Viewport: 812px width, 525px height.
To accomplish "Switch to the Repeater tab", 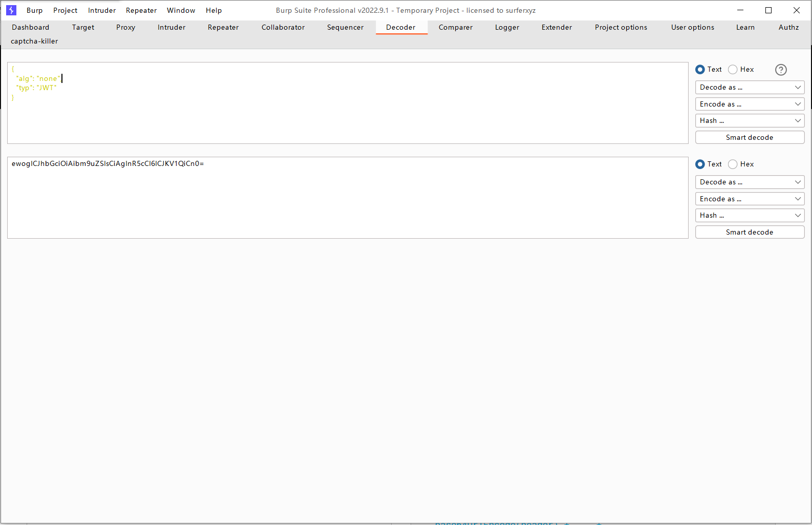I will pos(223,28).
